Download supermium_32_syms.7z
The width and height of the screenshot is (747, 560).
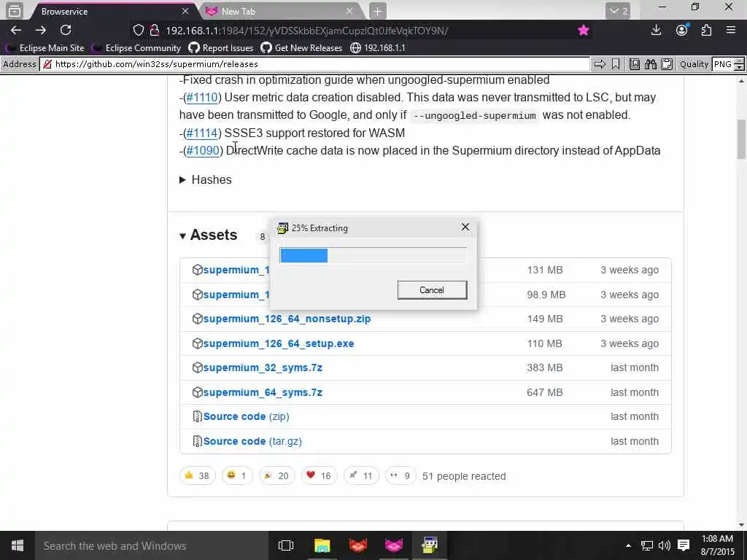point(263,367)
